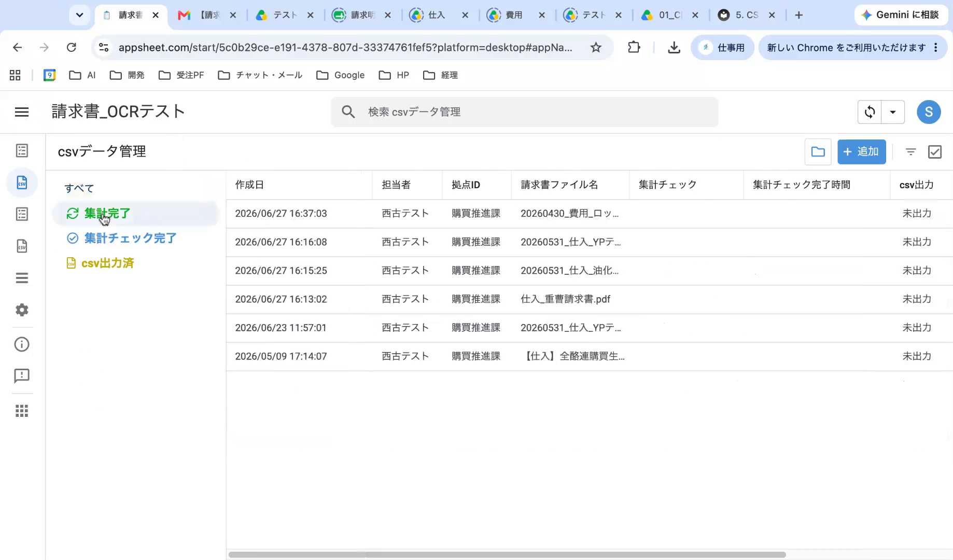Go back with browser back arrow
Screen dimensions: 953x560
pos(17,48)
